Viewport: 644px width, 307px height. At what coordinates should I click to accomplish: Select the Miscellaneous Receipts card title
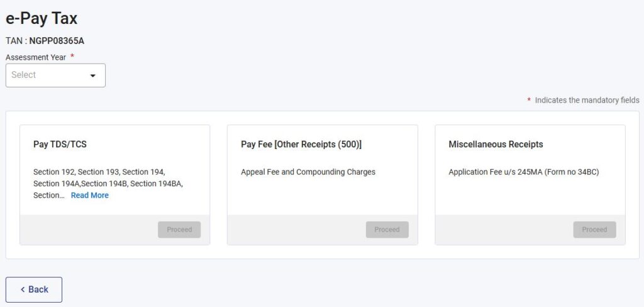coord(496,144)
